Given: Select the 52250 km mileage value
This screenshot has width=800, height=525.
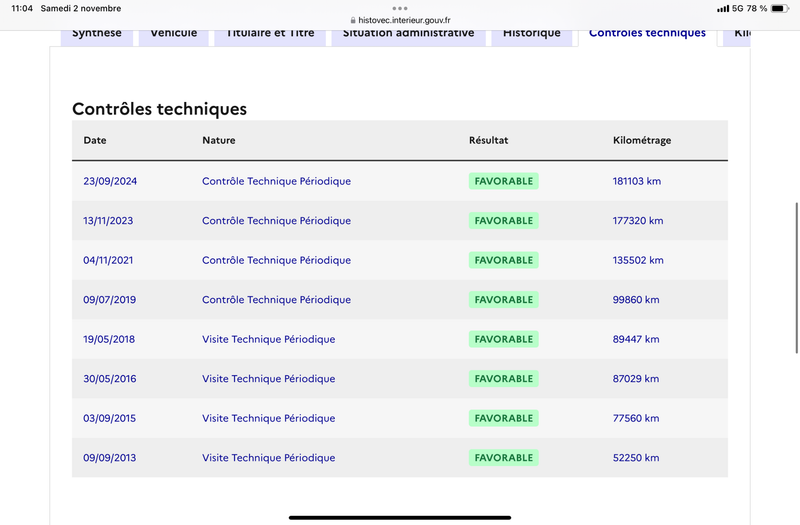Looking at the screenshot, I should 636,458.
